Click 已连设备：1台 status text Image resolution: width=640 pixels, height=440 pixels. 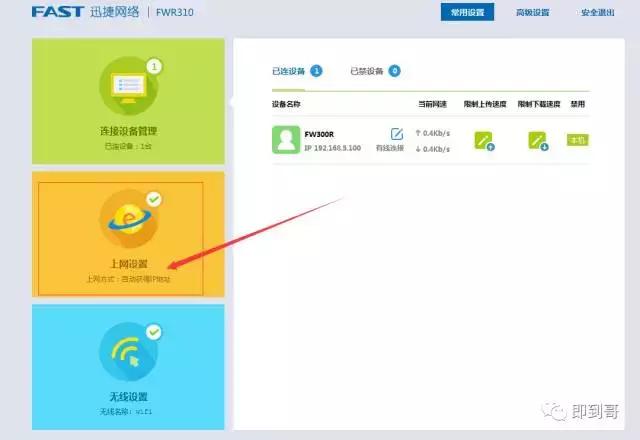[x=128, y=146]
